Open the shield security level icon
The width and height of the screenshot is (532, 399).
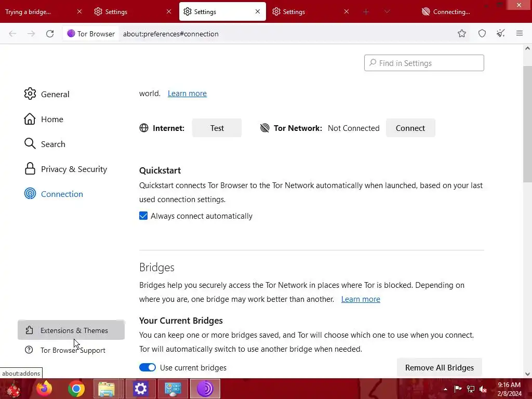click(482, 33)
